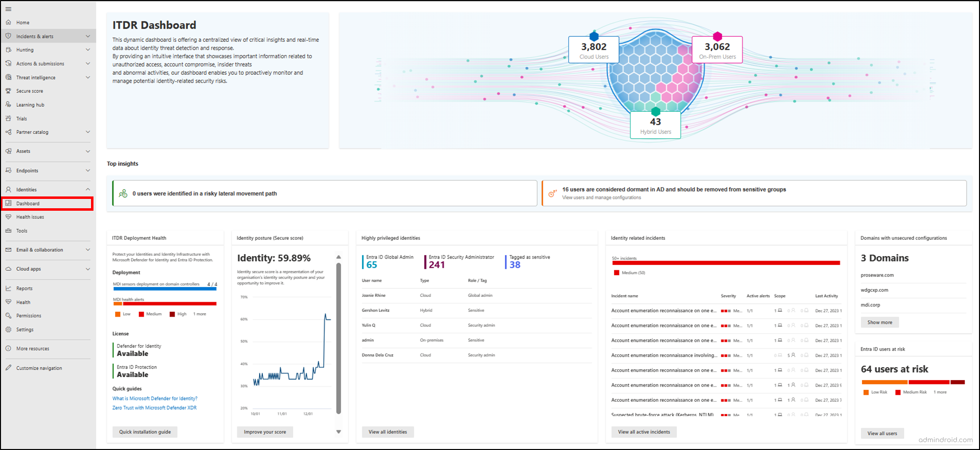The image size is (980, 450).
Task: Click the dormant users insight clock icon
Action: click(552, 193)
